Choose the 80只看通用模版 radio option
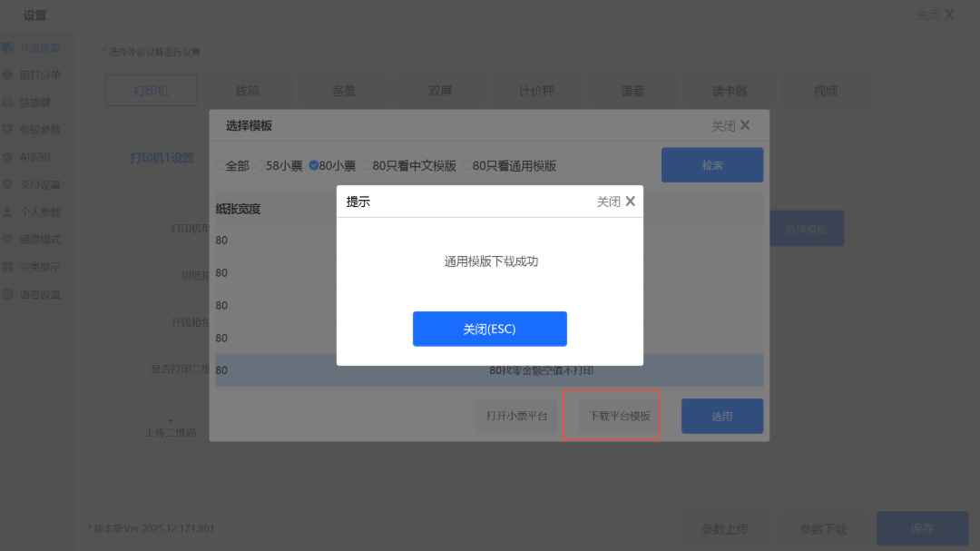This screenshot has width=980, height=551. pos(467,166)
